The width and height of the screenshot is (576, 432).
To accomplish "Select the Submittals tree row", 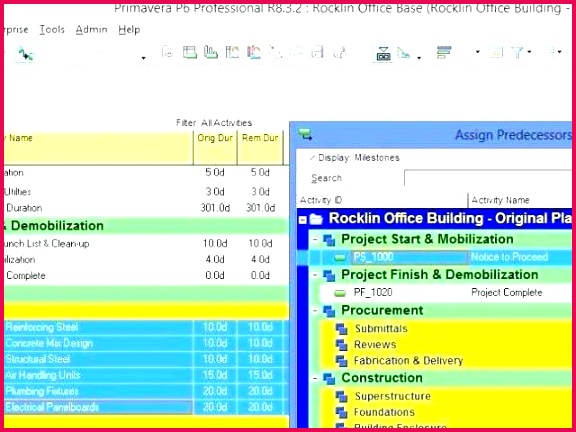I will [x=445, y=329].
